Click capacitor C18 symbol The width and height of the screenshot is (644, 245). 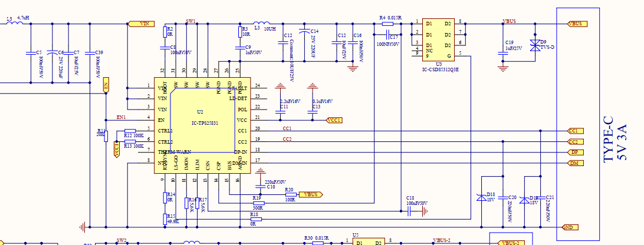click(x=409, y=211)
